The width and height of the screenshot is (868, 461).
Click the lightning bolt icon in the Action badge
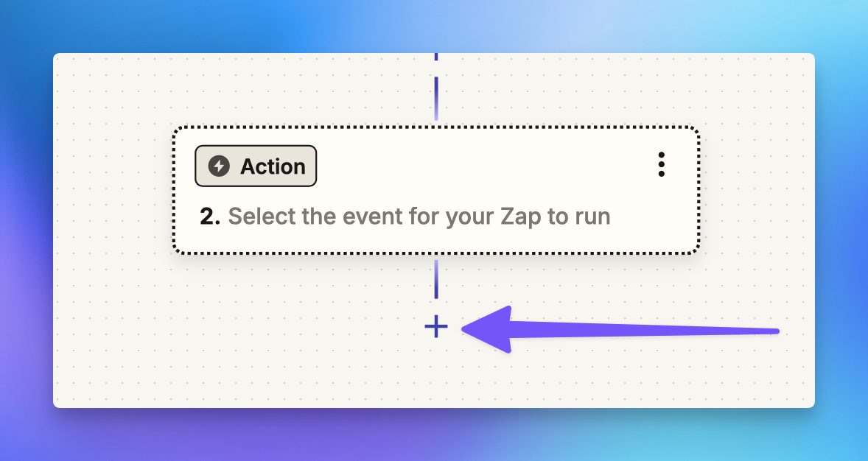point(219,166)
